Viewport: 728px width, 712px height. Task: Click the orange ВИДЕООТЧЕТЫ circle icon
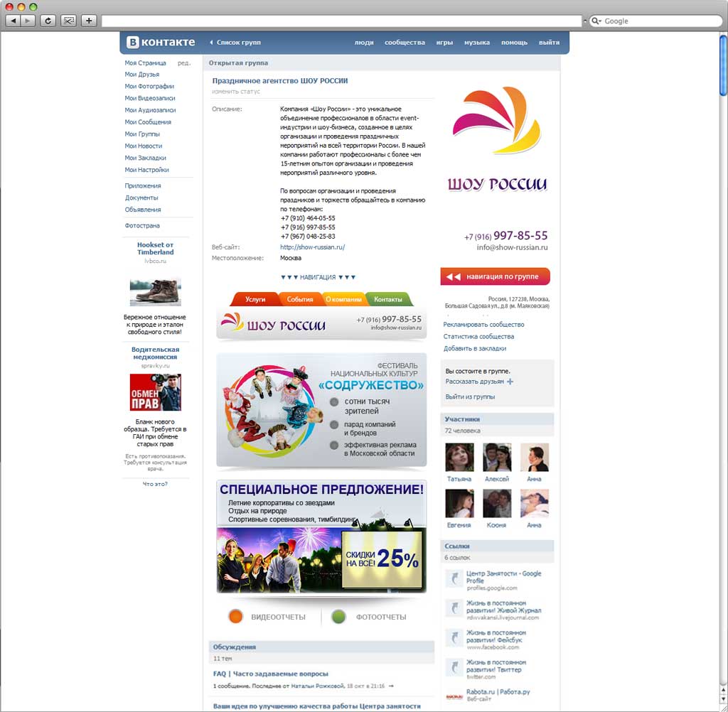(236, 616)
